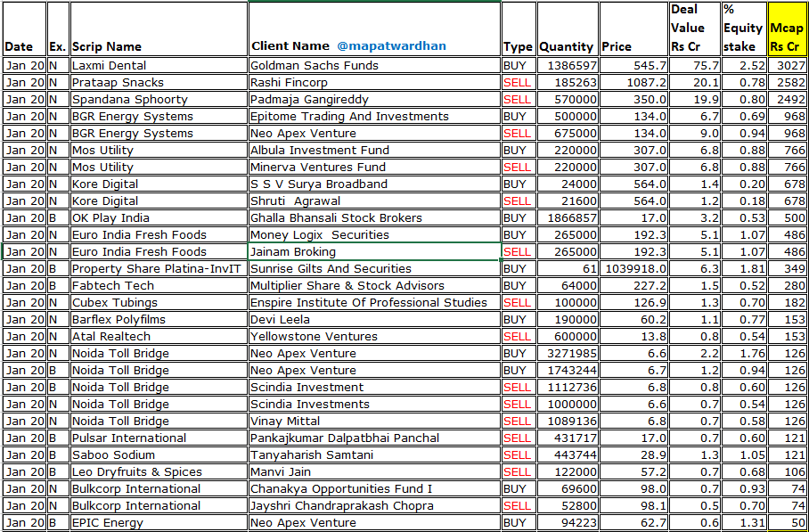Select the 'Fabtech Tech' scrip cell
809x532 pixels.
click(159, 286)
